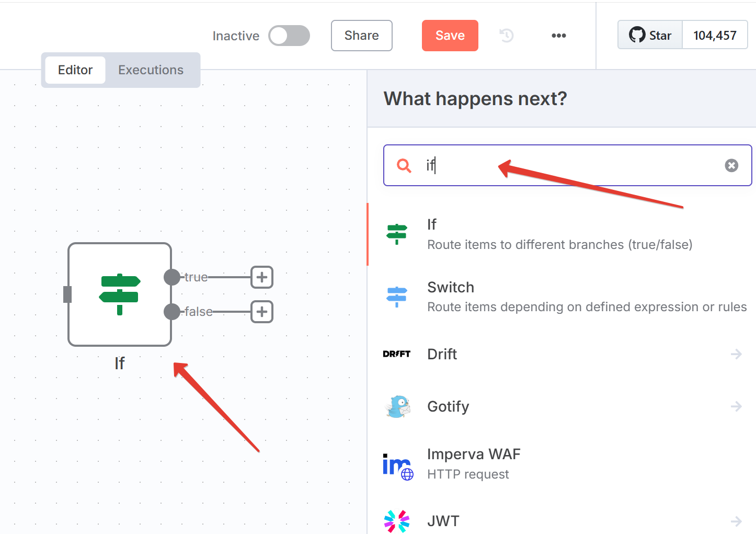Save the workflow

point(450,36)
